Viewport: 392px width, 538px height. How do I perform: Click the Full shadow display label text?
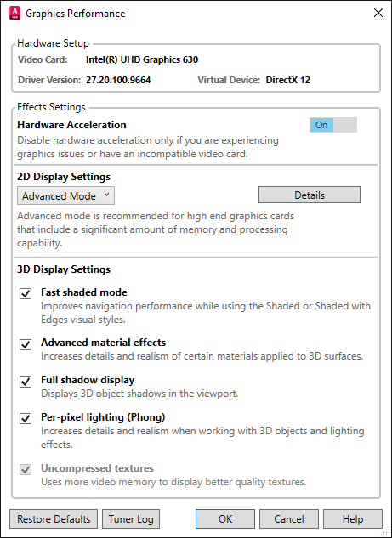coord(88,380)
